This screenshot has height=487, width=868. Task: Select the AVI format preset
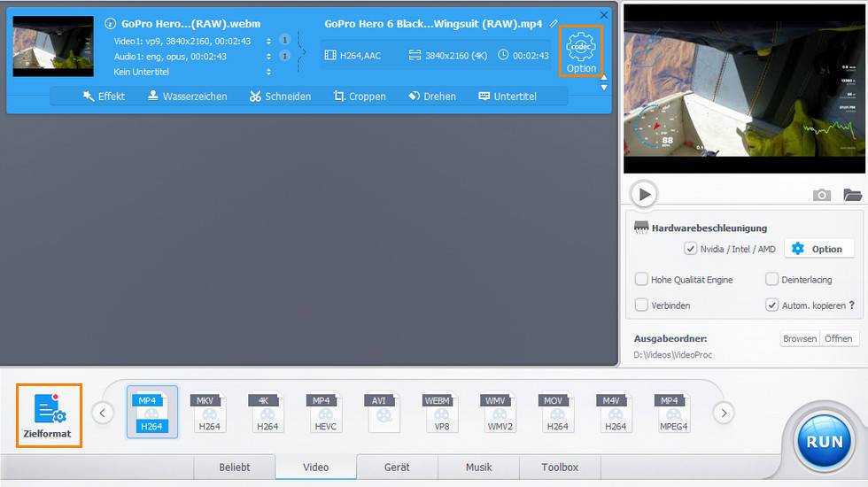[x=383, y=413]
